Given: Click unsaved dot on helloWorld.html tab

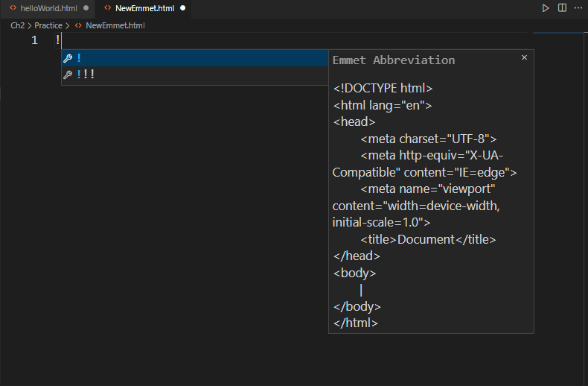Looking at the screenshot, I should (x=86, y=8).
